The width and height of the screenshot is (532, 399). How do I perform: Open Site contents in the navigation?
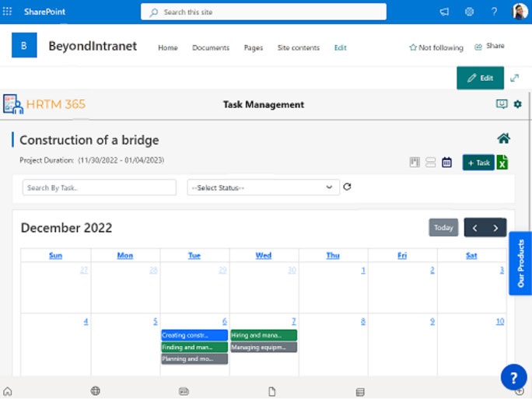298,47
